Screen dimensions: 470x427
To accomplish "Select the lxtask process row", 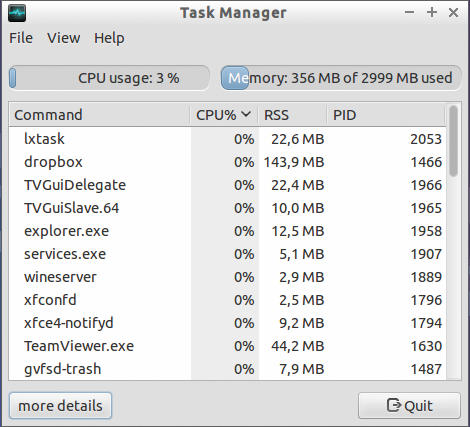I will pos(227,139).
